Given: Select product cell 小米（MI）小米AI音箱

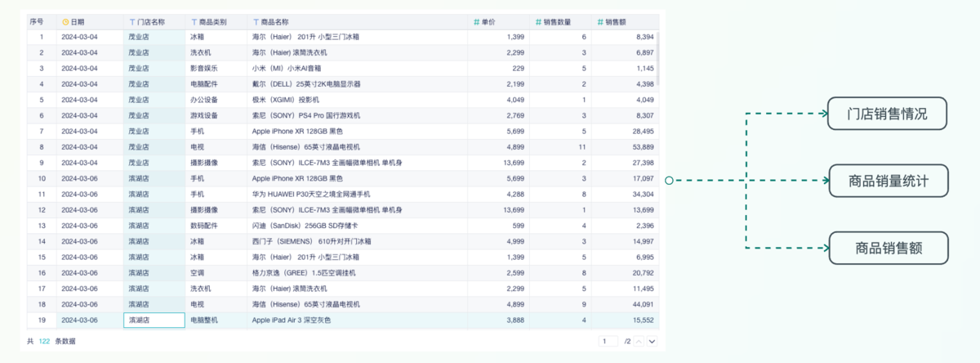Looking at the screenshot, I should tap(357, 69).
